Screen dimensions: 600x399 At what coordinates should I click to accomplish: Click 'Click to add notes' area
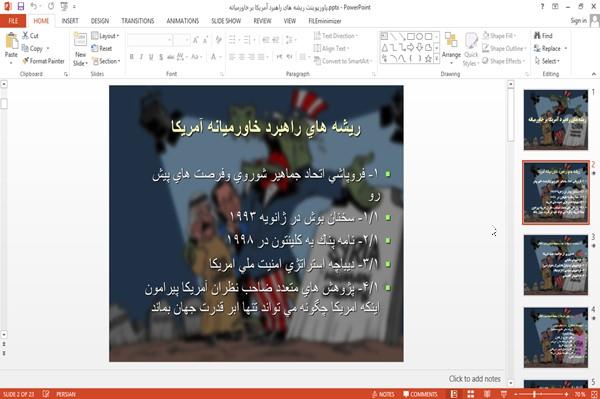point(474,378)
